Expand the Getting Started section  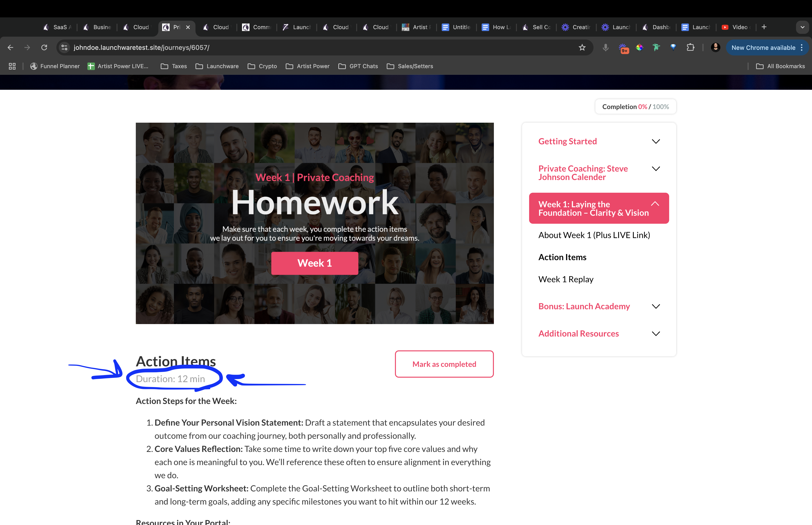pyautogui.click(x=656, y=141)
